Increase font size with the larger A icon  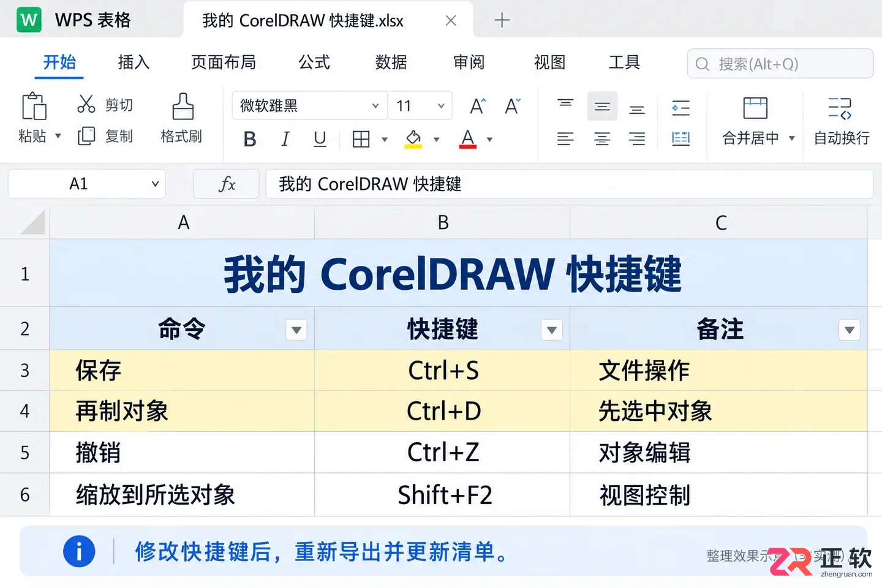[x=478, y=106]
